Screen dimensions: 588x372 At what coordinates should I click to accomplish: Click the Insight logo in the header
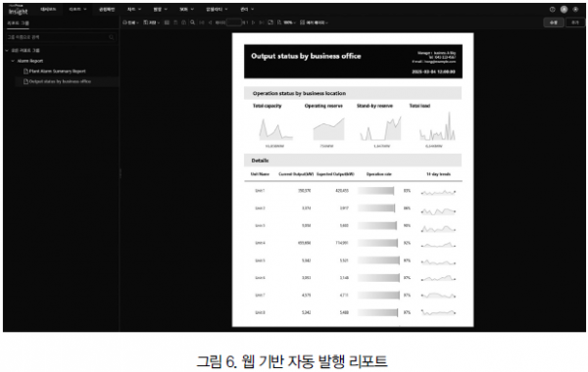[18, 10]
